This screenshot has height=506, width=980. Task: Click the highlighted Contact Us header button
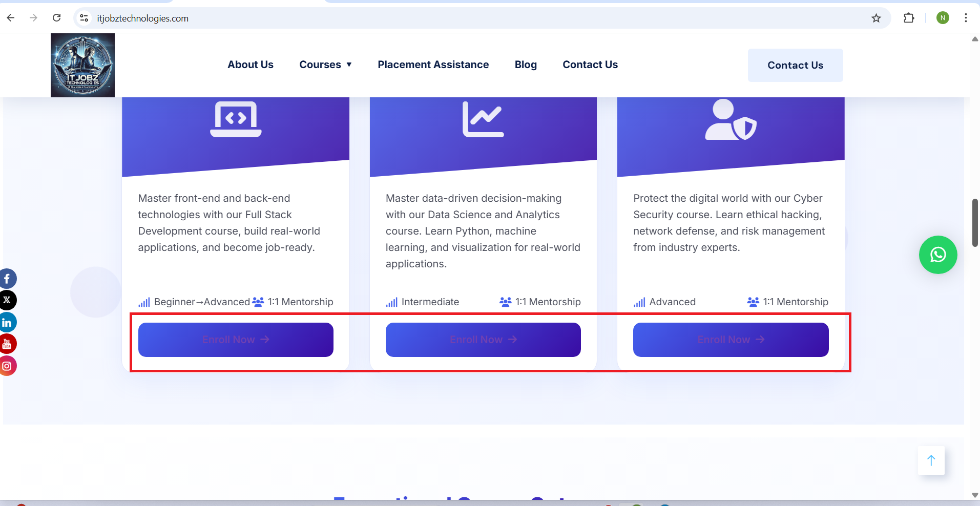(795, 65)
